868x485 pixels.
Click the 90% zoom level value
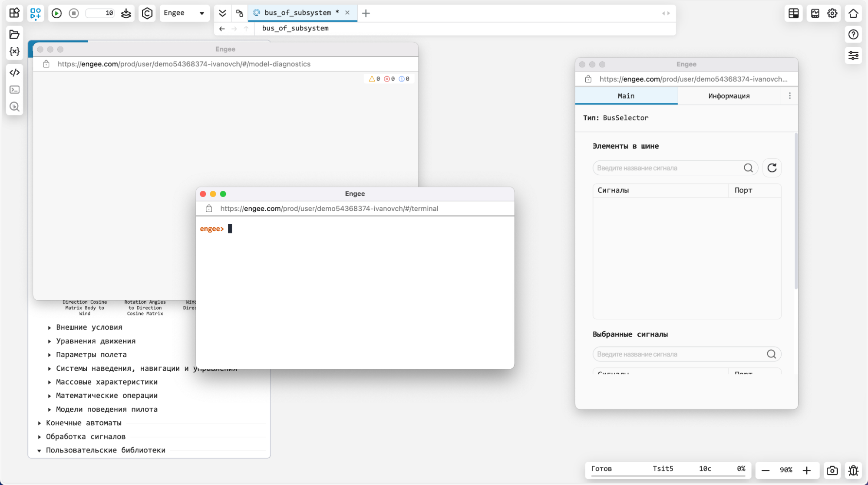point(786,470)
